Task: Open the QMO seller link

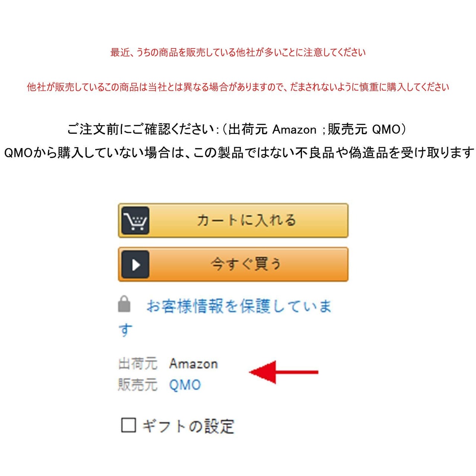Action: click(x=185, y=385)
